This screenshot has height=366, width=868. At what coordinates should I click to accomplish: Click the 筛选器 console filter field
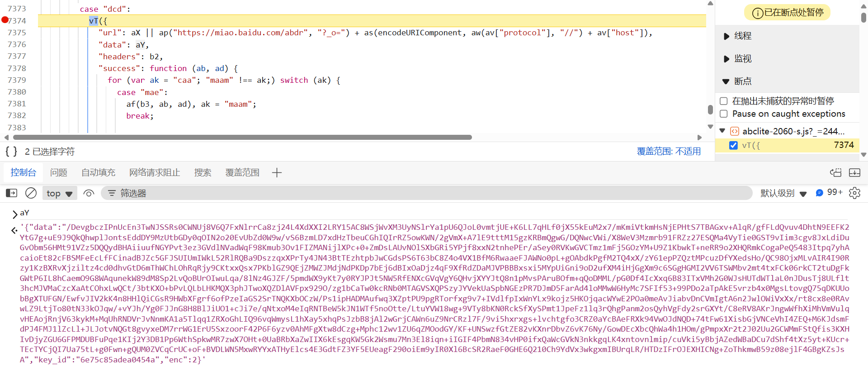(426, 193)
